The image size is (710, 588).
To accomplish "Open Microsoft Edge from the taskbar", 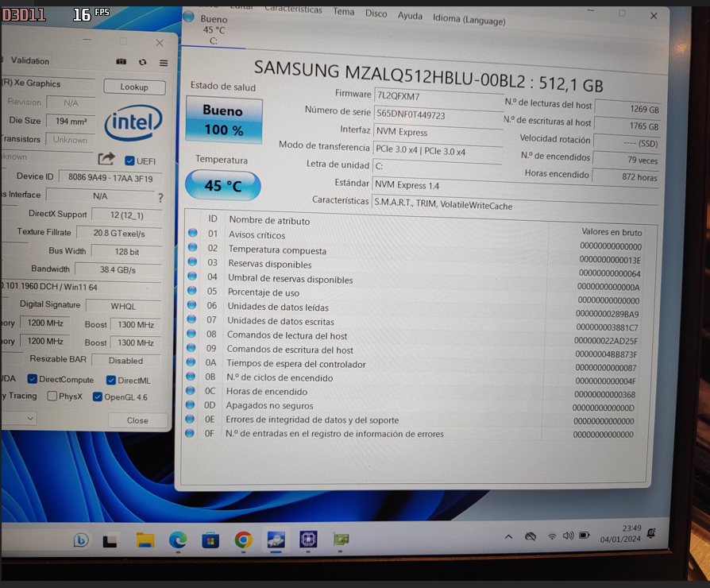I will [178, 540].
